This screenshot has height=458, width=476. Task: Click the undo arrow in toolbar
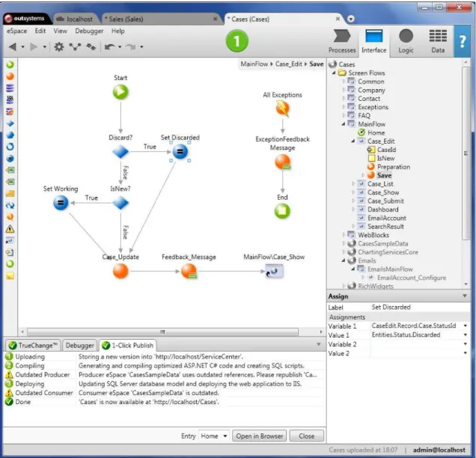tap(109, 46)
